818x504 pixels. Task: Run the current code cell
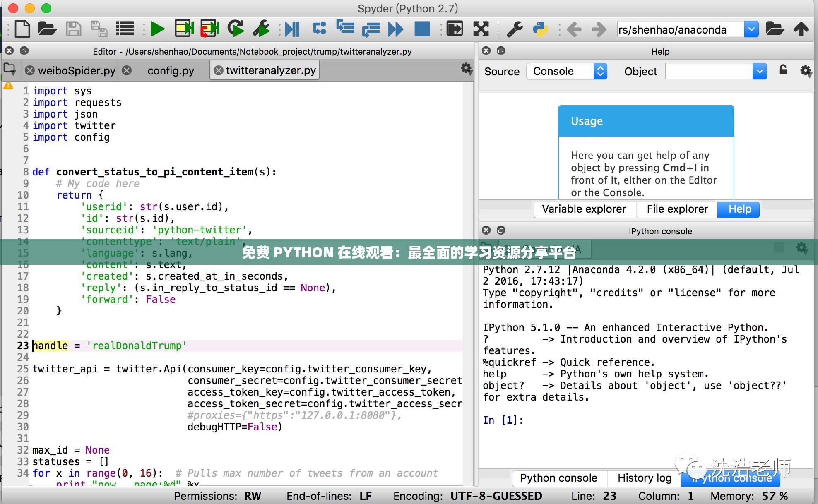(x=183, y=29)
